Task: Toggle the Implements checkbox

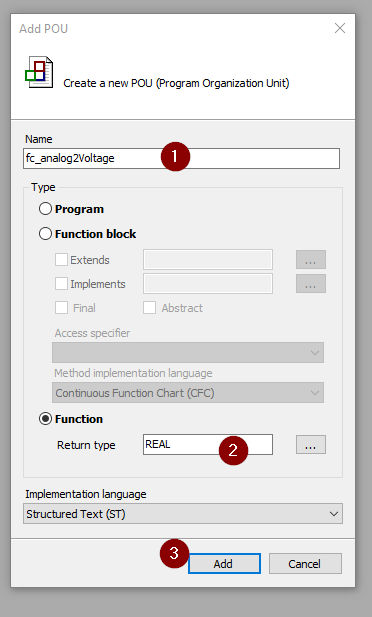Action: pos(61,284)
